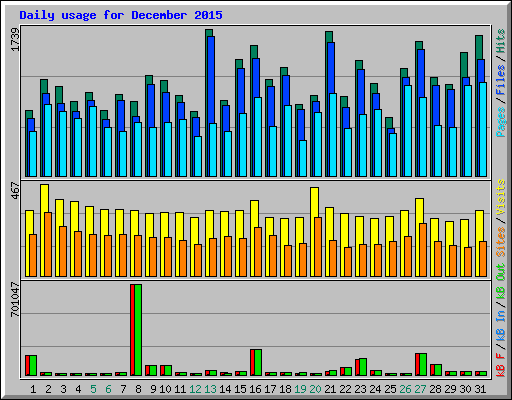Click the 'Pages' legend label

(x=501, y=122)
